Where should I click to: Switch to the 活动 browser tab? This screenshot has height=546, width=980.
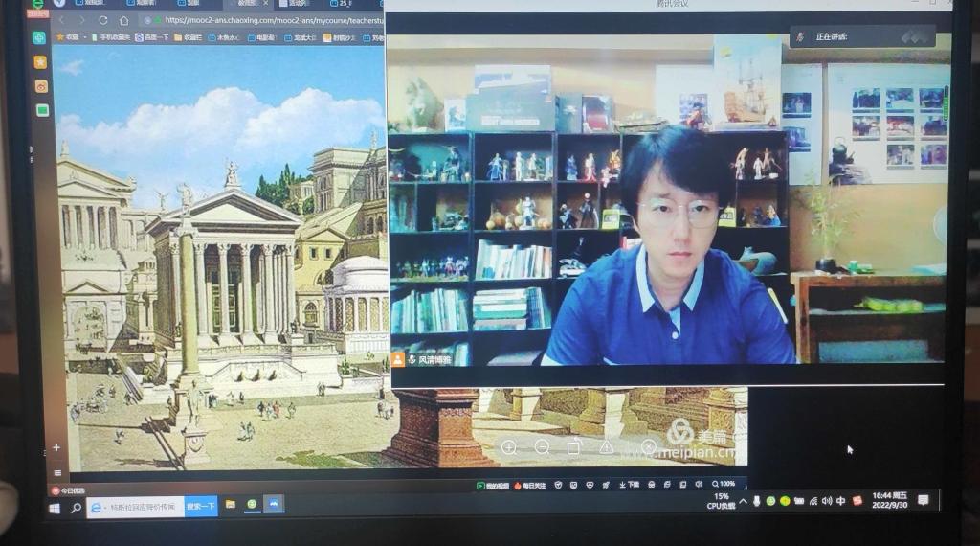tap(295, 3)
